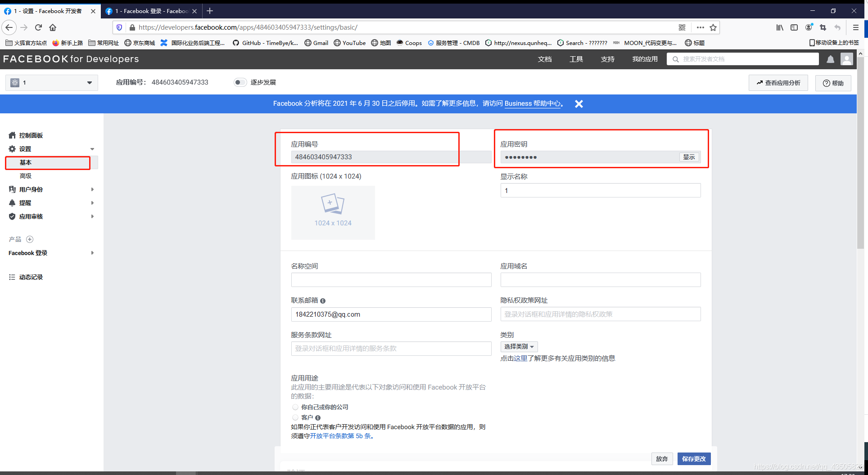
Task: Focus the 名称空间 input field
Action: [x=391, y=280]
